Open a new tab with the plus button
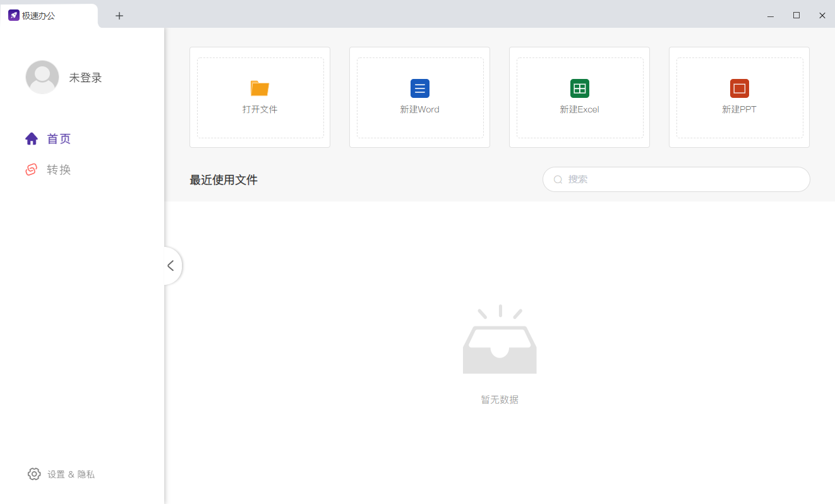This screenshot has height=504, width=835. (119, 15)
